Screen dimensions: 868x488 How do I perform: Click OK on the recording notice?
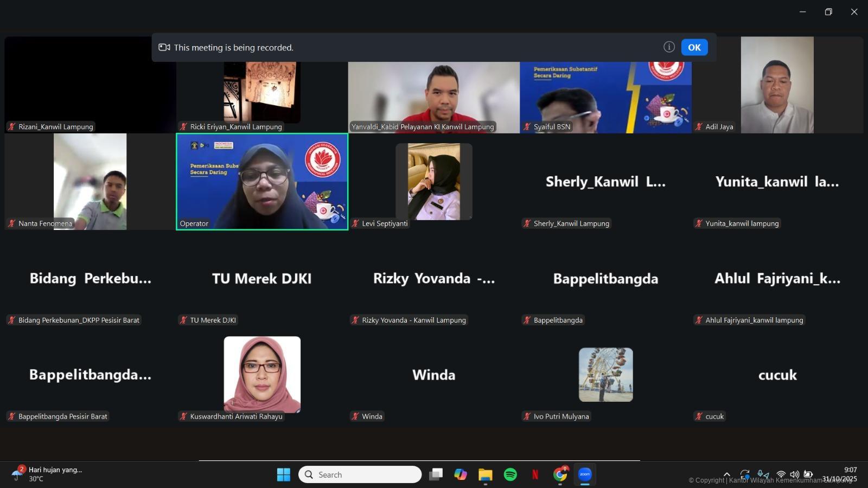click(x=694, y=47)
